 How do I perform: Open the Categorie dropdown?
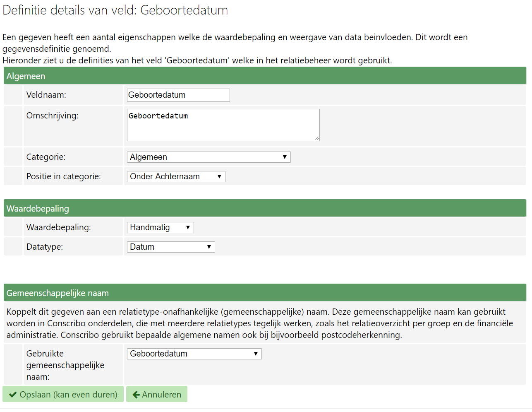208,157
